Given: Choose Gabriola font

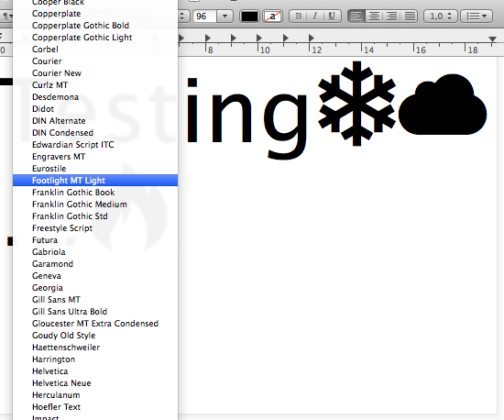Looking at the screenshot, I should pyautogui.click(x=95, y=251).
